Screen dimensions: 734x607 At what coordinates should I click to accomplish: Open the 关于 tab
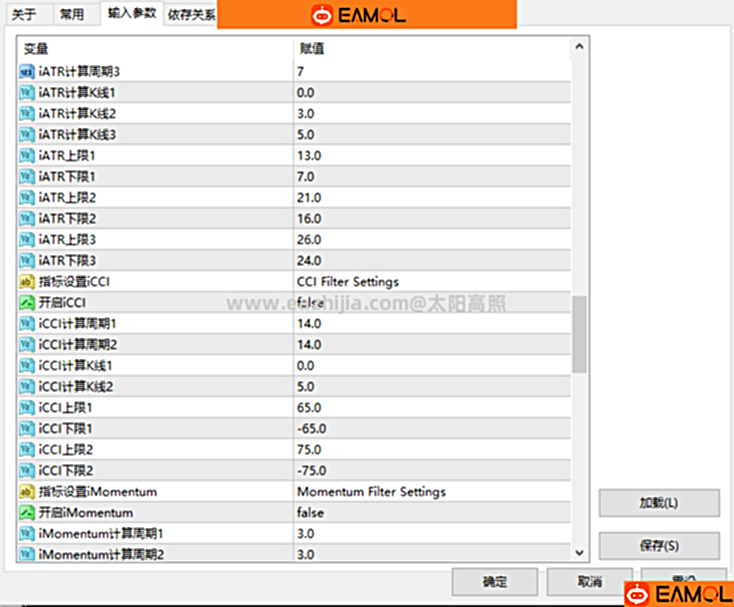point(24,15)
